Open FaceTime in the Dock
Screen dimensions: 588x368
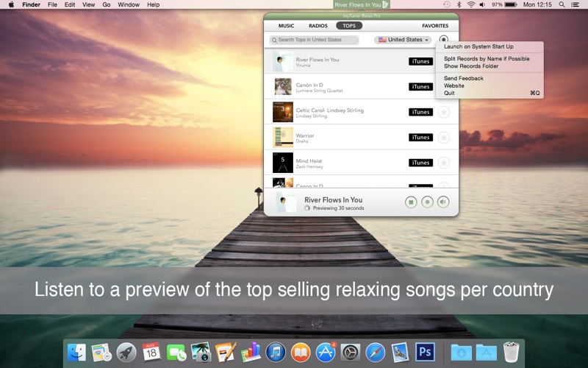pos(176,353)
